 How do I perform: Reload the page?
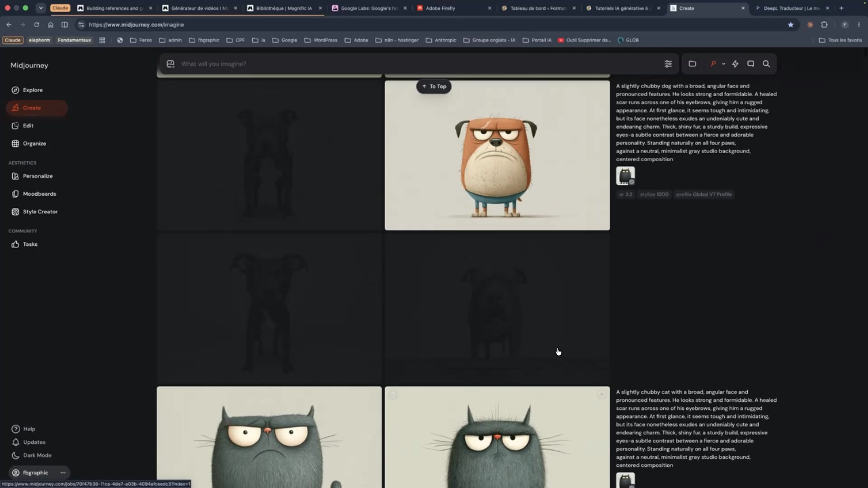tap(37, 25)
